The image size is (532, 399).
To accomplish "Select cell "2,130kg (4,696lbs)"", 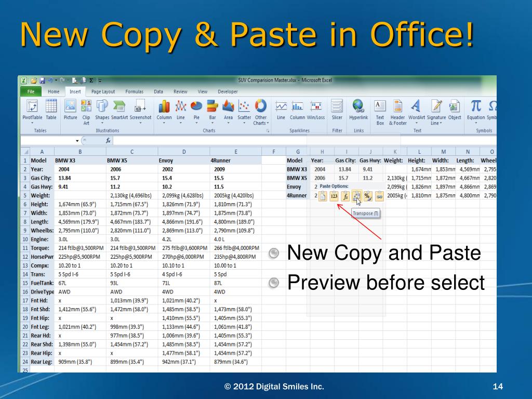I will pyautogui.click(x=132, y=195).
